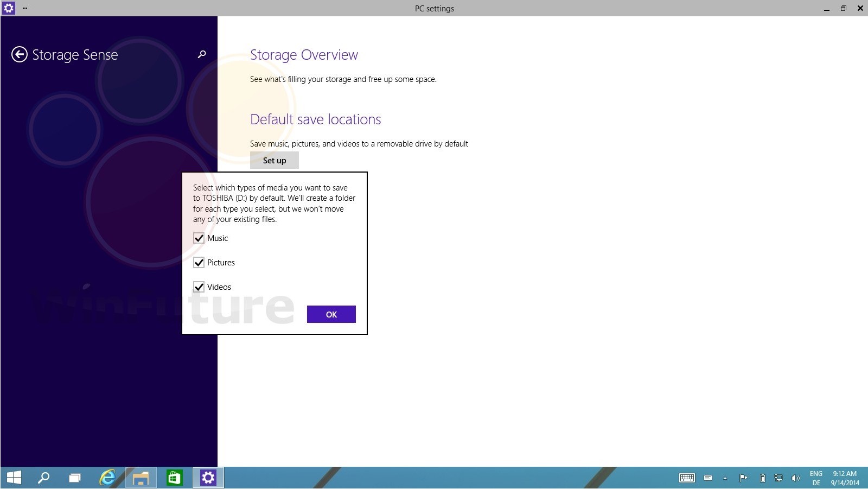Open the Action Center flag icon
868x489 pixels.
(743, 478)
